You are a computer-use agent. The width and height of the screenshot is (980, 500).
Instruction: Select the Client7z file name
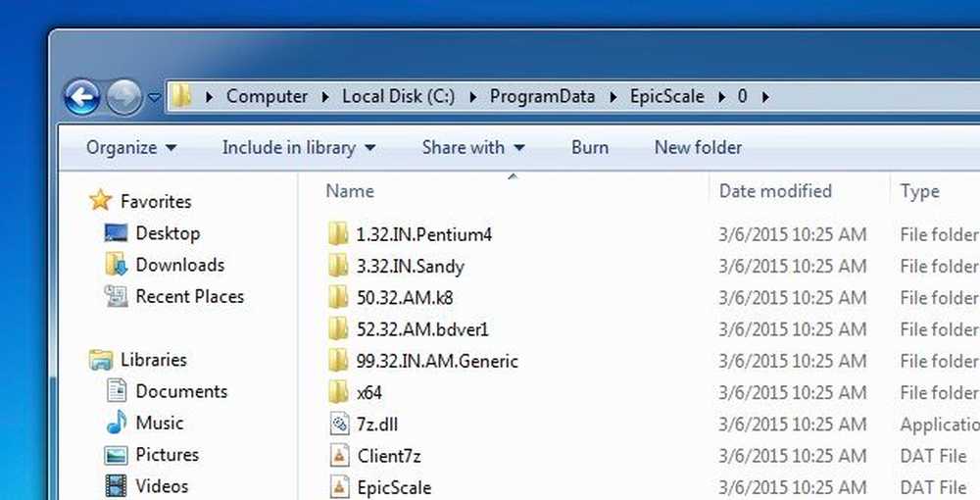[389, 456]
